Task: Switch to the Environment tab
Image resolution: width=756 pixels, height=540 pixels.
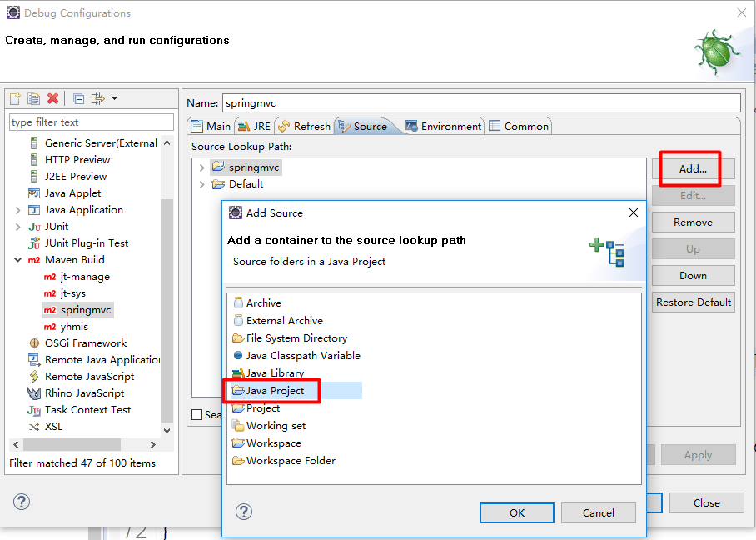Action: [x=443, y=127]
